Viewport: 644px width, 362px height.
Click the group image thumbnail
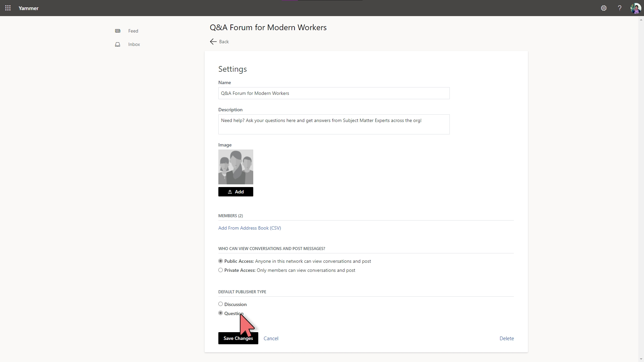click(x=236, y=167)
